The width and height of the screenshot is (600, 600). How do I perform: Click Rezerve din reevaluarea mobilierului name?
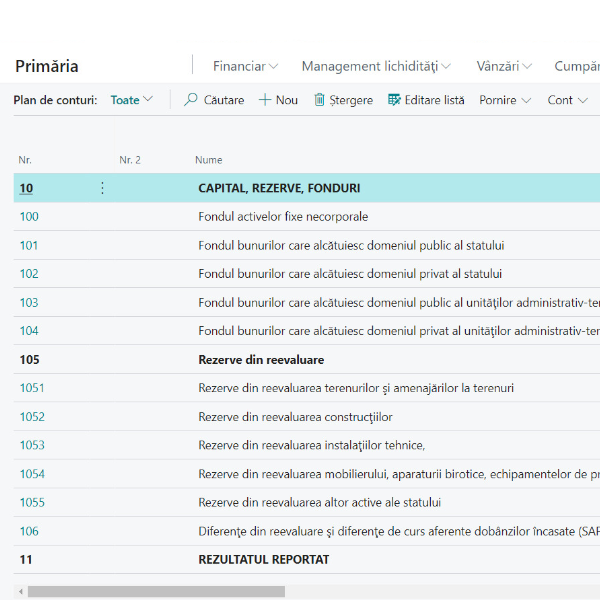pos(399,474)
